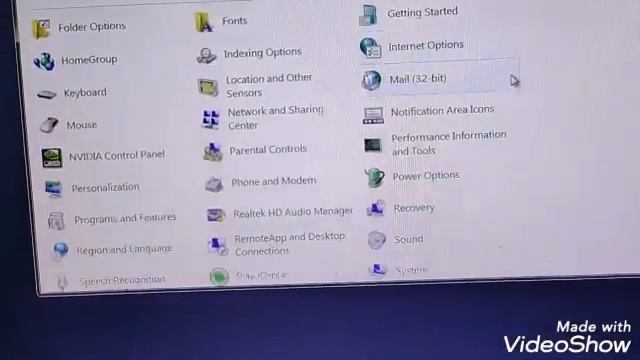The width and height of the screenshot is (640, 360).
Task: Open Power Options text link
Action: [426, 176]
